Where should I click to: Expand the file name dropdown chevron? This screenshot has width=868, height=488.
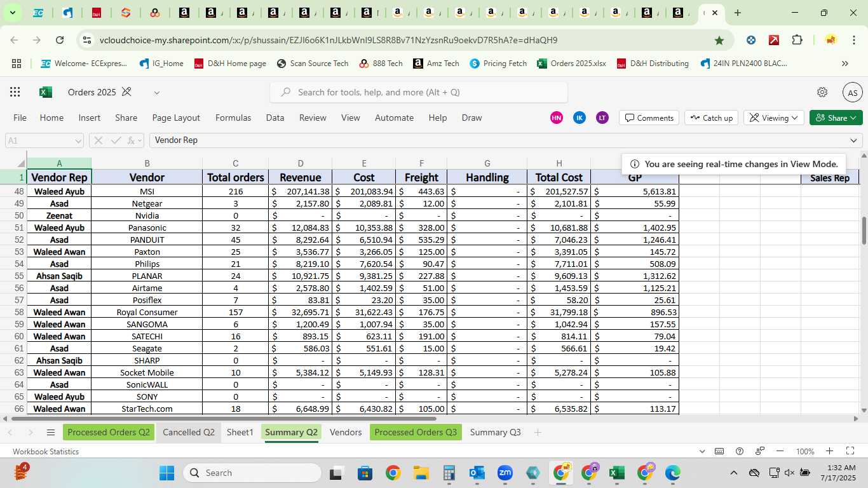tap(156, 93)
